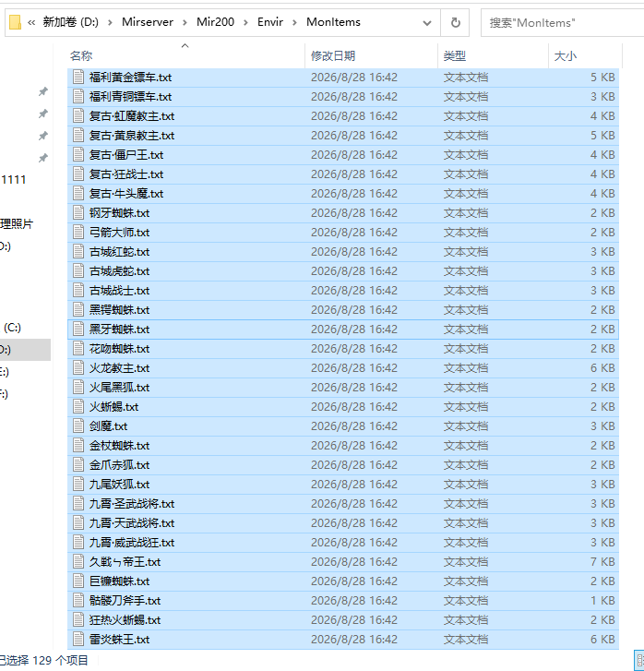
Task: Select file icon of 花吻蜘蛛.txt
Action: pyautogui.click(x=78, y=348)
